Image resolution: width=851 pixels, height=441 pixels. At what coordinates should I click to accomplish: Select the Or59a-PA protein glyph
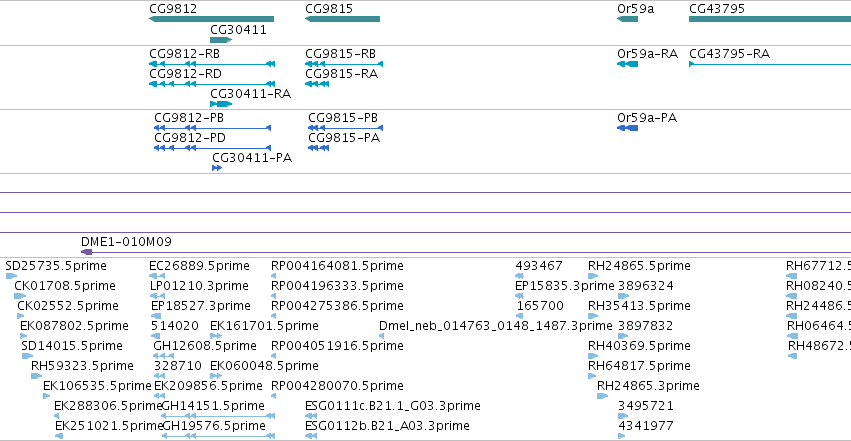(627, 128)
